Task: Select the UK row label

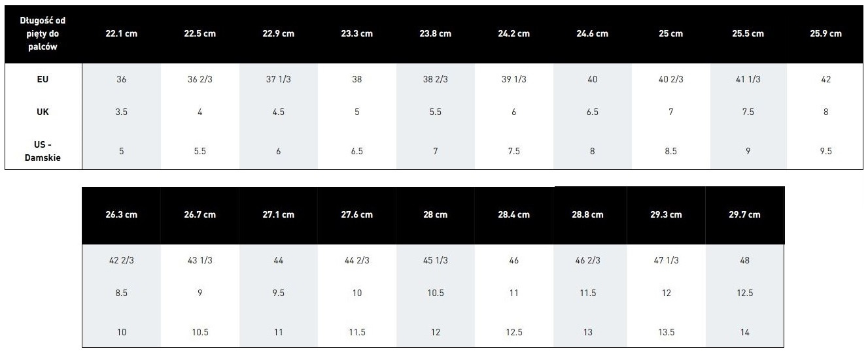Action: (43, 112)
